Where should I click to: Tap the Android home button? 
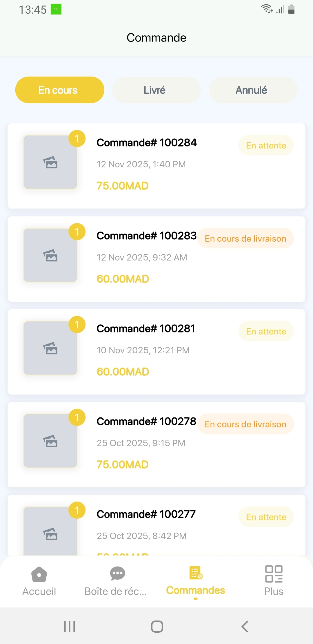point(157,627)
